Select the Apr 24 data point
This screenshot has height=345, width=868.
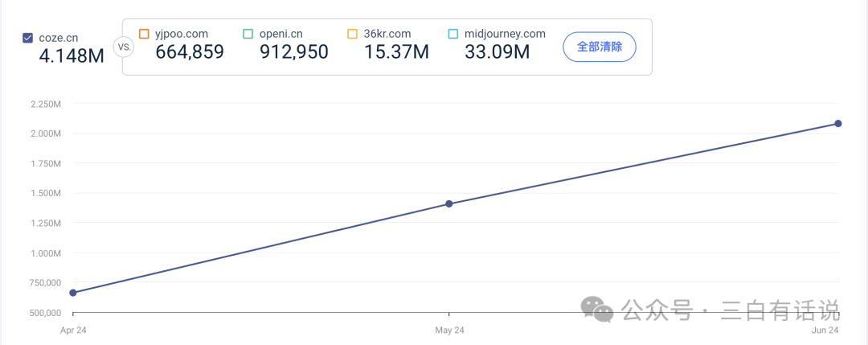pos(73,293)
